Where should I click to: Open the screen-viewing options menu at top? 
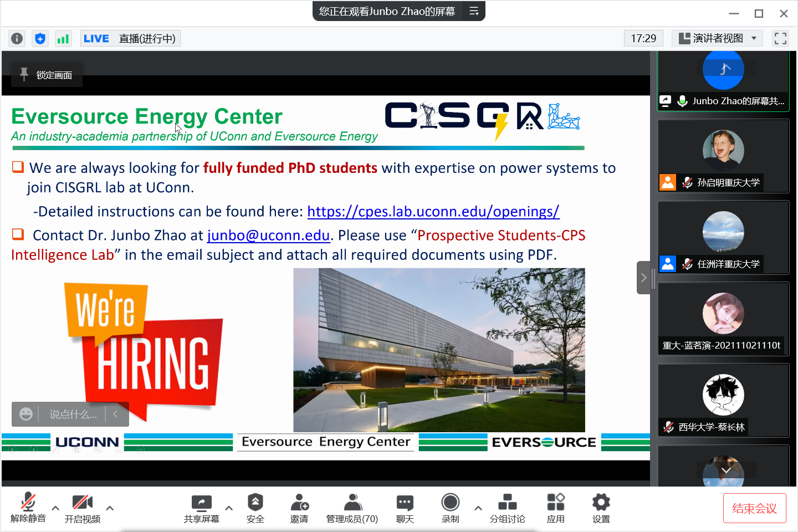point(474,11)
